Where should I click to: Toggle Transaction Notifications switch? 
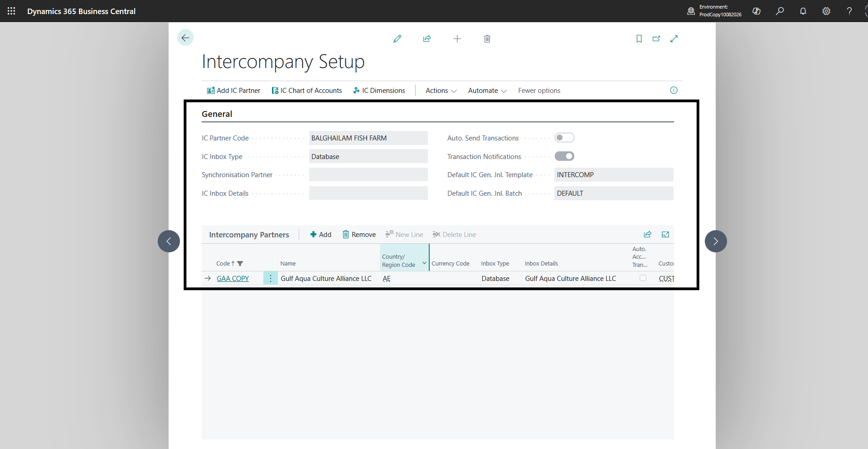(x=564, y=156)
